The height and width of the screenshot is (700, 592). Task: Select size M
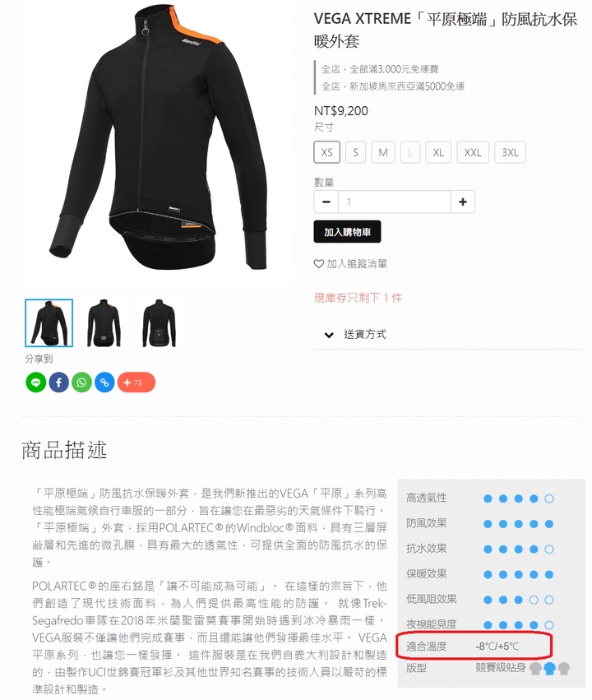tap(383, 152)
